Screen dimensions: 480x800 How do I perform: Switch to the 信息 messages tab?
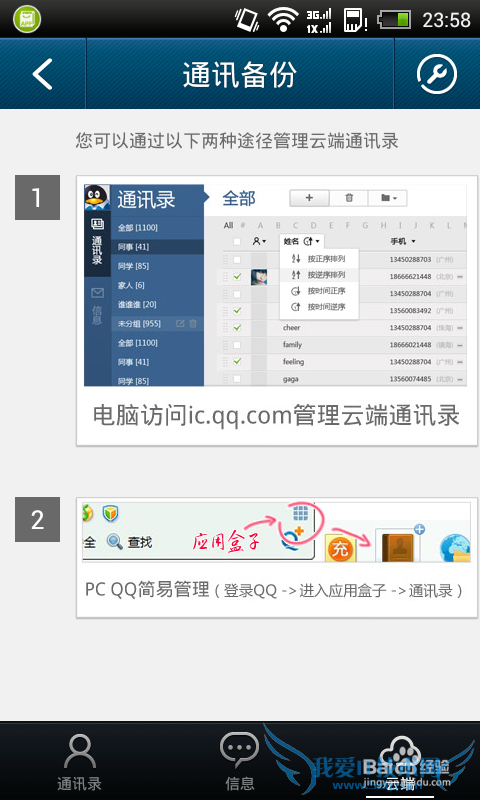coord(239,762)
